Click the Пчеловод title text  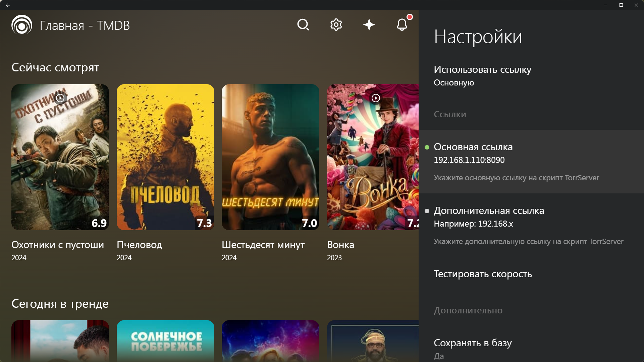(x=140, y=245)
